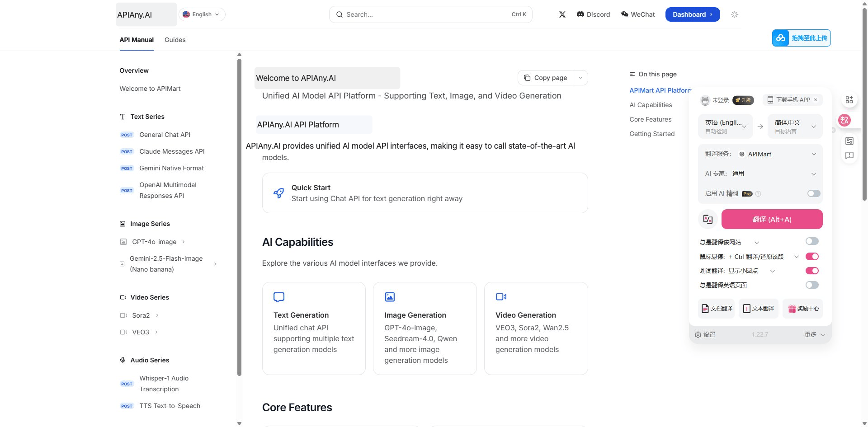Click the Video Generation camera icon
The width and height of the screenshot is (868, 427).
tap(501, 297)
